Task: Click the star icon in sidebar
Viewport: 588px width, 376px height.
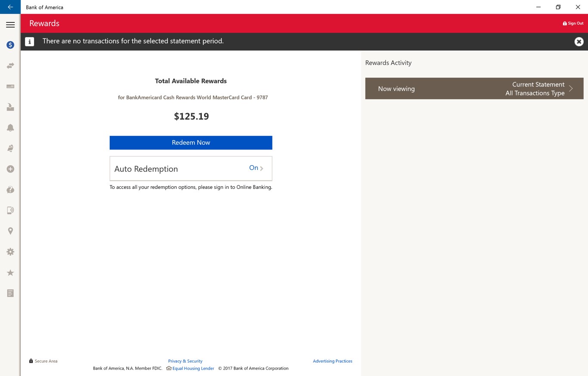Action: click(10, 273)
